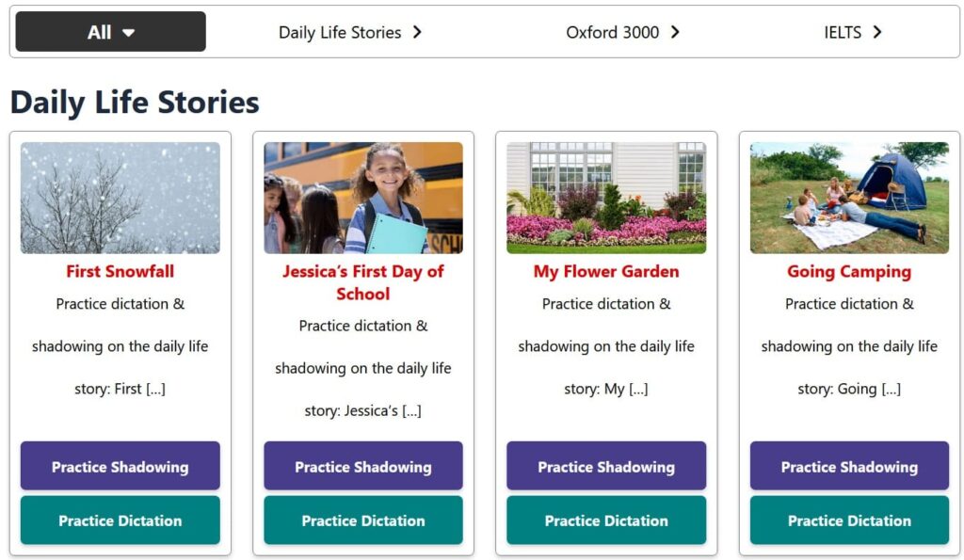Open the IELTS category tab
The height and width of the screenshot is (560, 964).
point(852,32)
